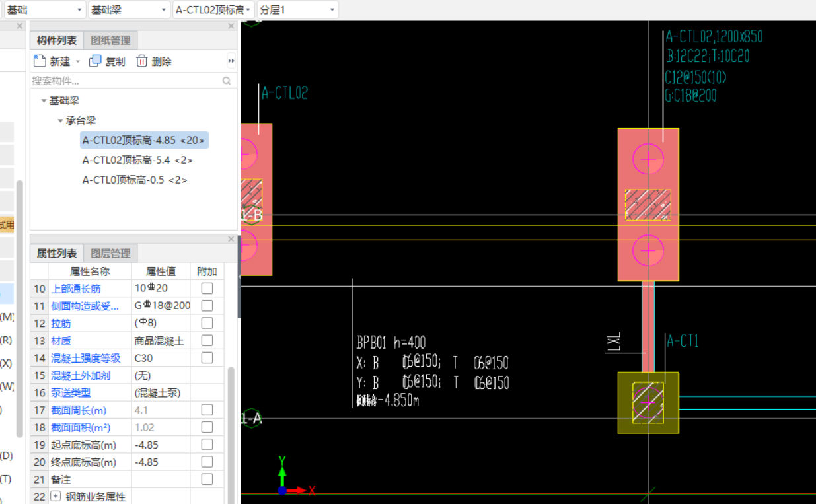Click the value cell reading 18@200
The image size is (816, 504).
[x=161, y=306]
